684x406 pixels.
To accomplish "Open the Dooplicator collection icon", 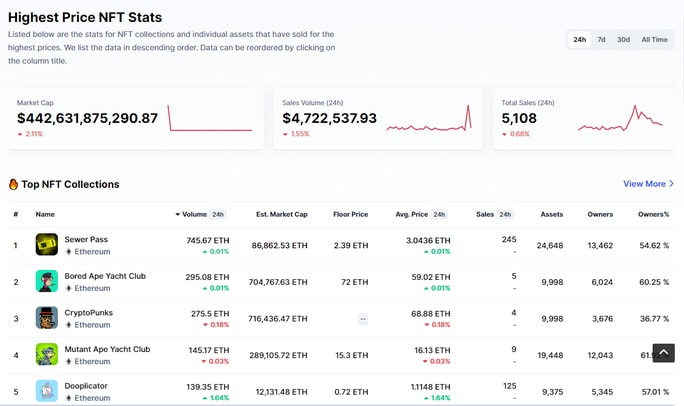I will point(47,391).
